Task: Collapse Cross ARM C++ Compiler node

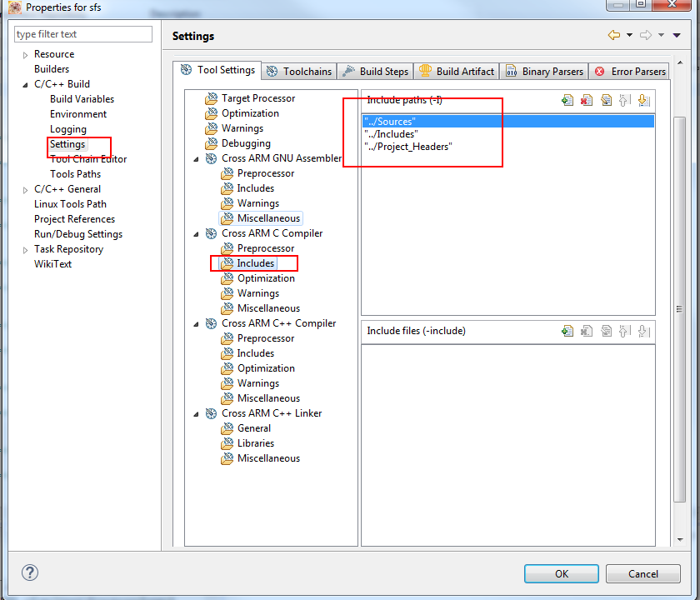Action: pyautogui.click(x=196, y=324)
